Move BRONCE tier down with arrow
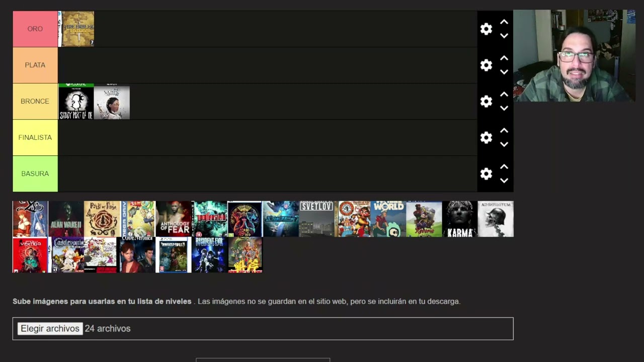The width and height of the screenshot is (644, 362). 504,108
